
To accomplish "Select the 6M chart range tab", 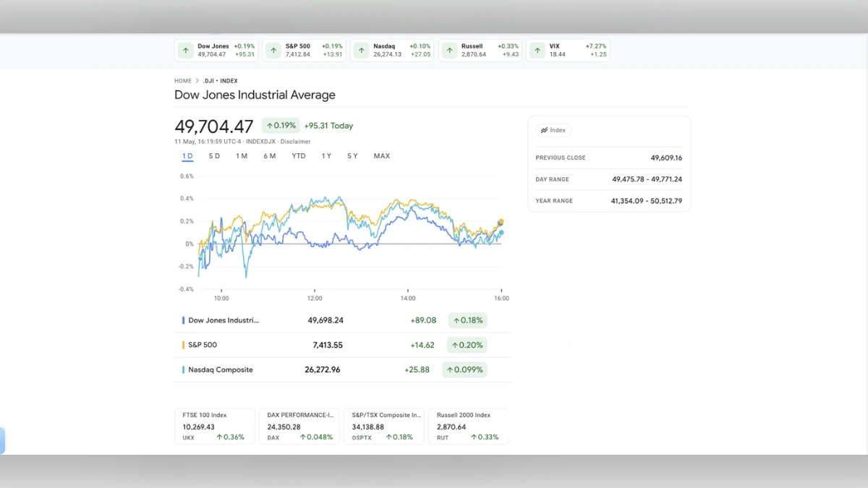I will coord(269,156).
